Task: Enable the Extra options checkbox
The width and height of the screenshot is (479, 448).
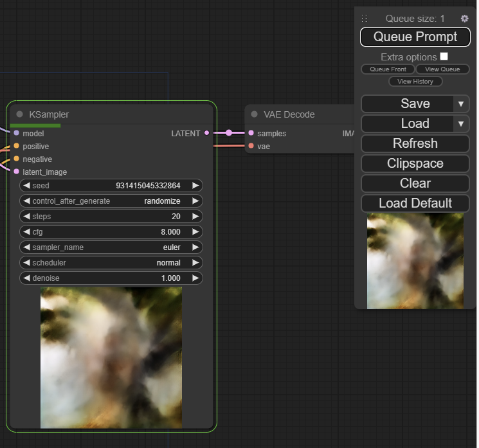Action: 444,57
